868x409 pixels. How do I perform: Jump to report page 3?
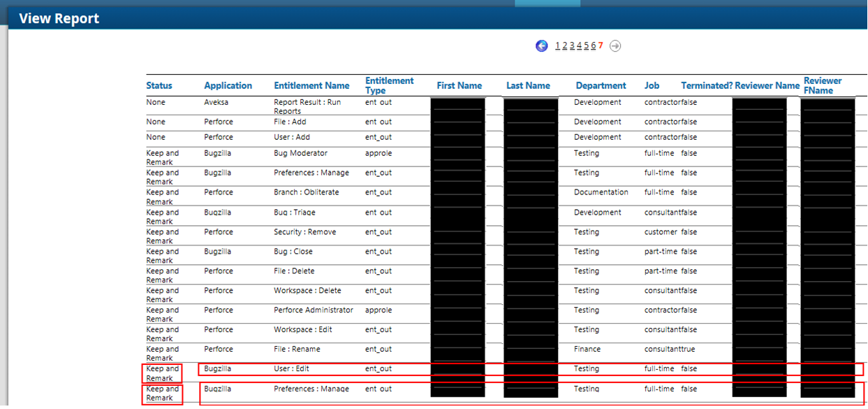coord(572,46)
